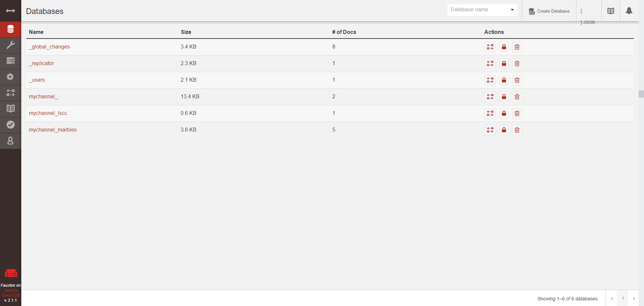Image resolution: width=644 pixels, height=306 pixels.
Task: Click the page scrollbar thumb
Action: click(x=641, y=94)
